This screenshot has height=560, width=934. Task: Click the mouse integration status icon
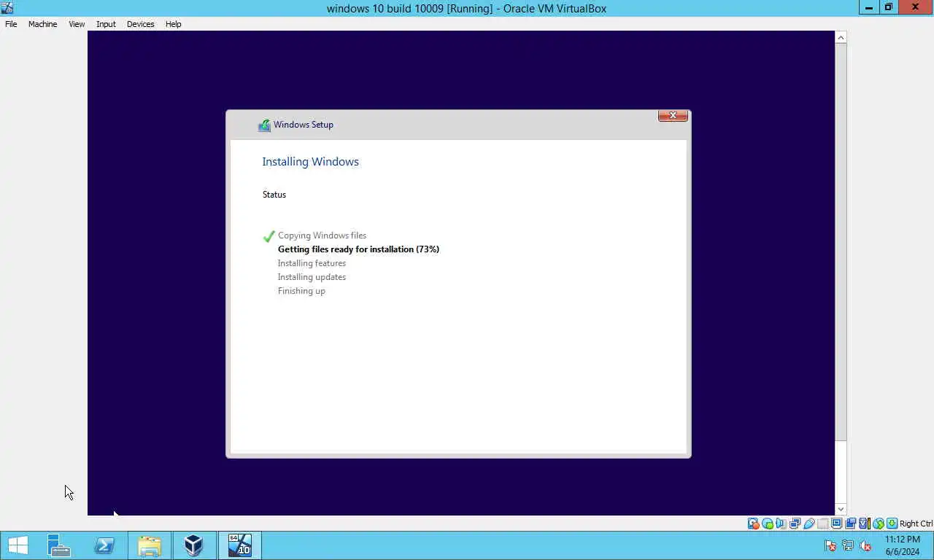coord(879,524)
